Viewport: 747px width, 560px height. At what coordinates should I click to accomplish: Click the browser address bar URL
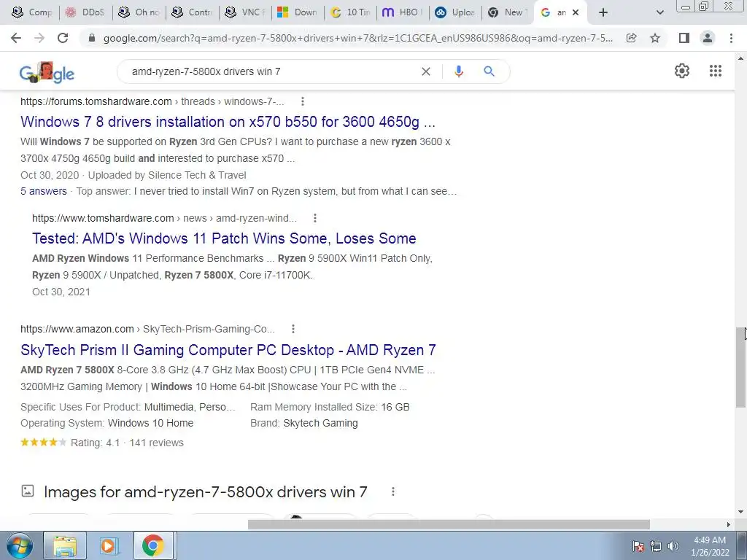click(x=357, y=38)
